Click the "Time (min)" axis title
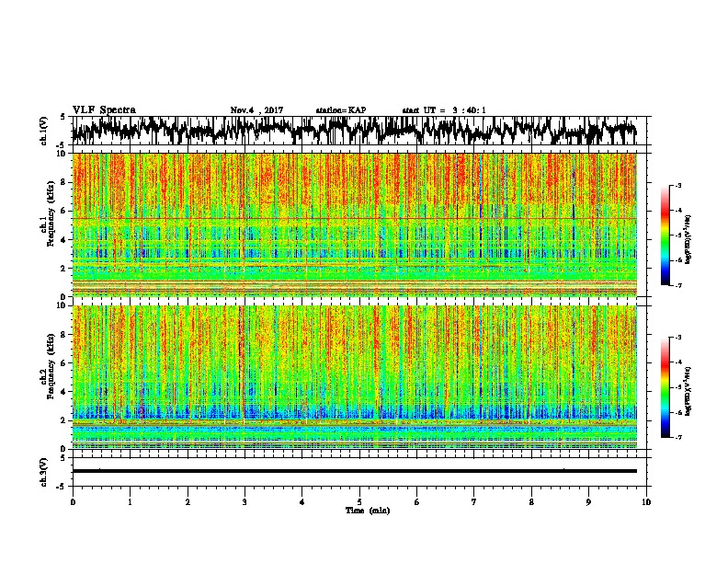The image size is (728, 563). pyautogui.click(x=368, y=511)
